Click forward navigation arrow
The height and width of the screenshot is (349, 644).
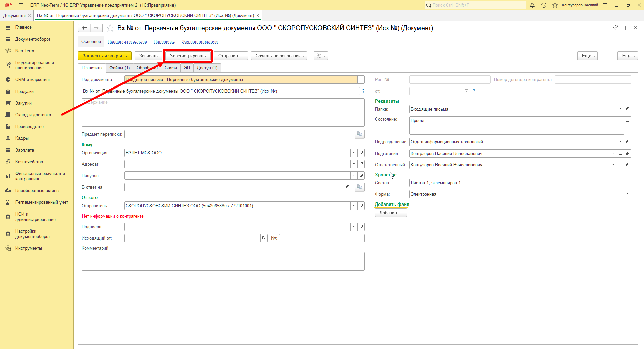[x=96, y=28]
